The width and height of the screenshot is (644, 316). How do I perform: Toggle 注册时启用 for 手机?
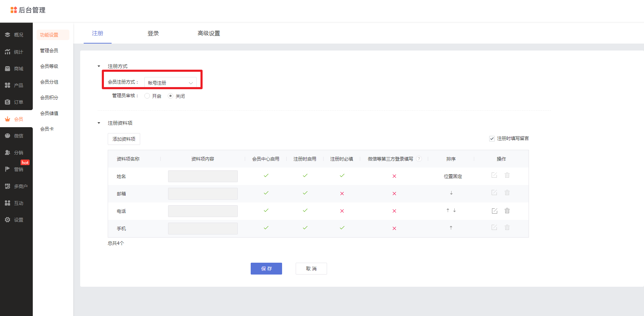pyautogui.click(x=305, y=228)
